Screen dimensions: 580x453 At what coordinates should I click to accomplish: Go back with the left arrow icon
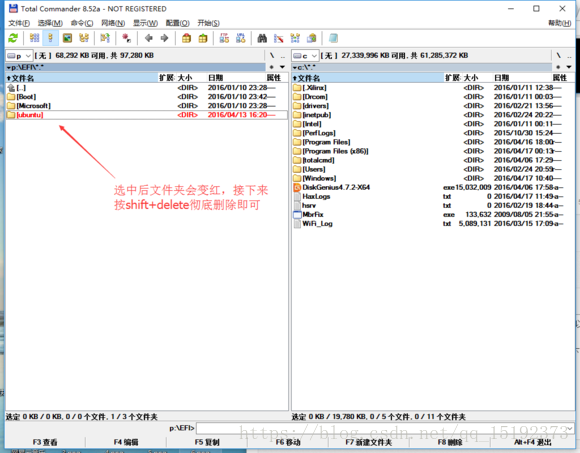pos(149,38)
